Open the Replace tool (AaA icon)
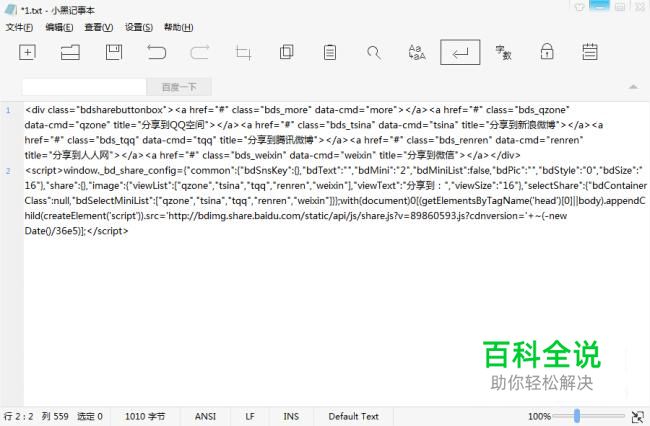The image size is (650, 426). coord(417,52)
